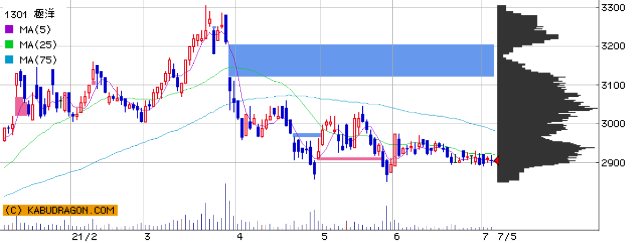
Task: Click the blue MA(75) legend swatch
Action: click(x=9, y=60)
